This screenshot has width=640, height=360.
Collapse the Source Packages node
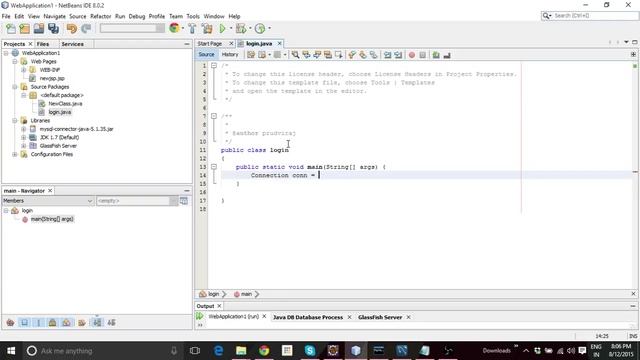(x=15, y=87)
